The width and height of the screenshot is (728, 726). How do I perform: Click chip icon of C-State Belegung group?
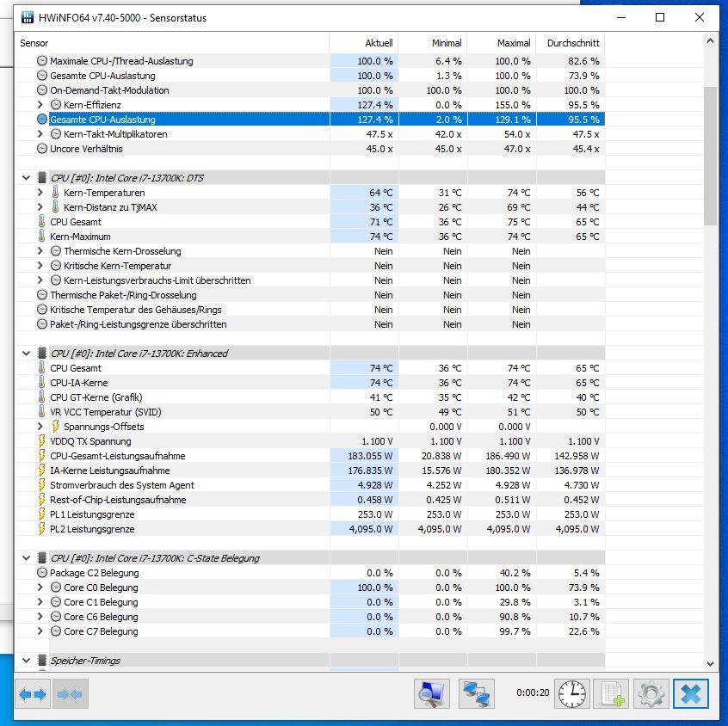[x=42, y=558]
